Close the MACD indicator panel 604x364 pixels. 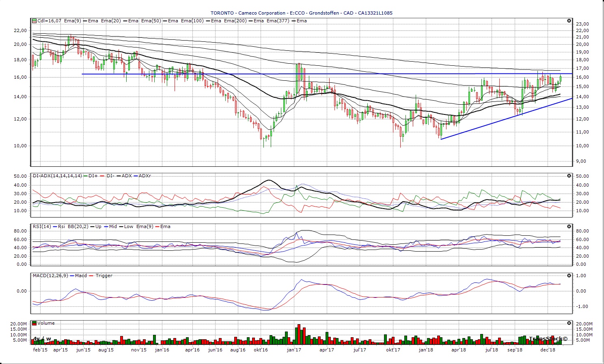pos(569,276)
